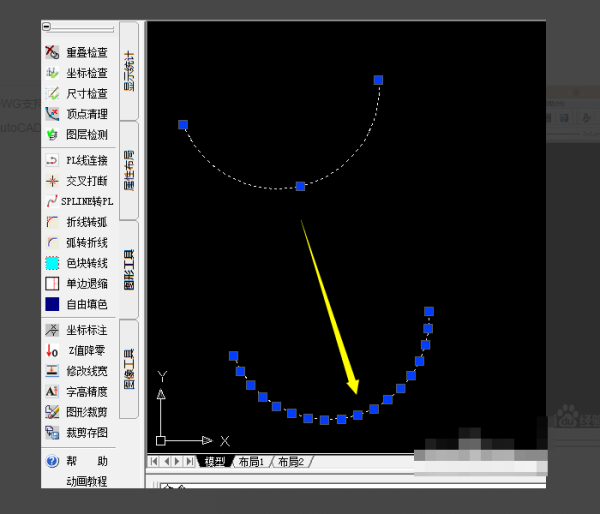Click the 重叠检查 overlap check icon

tap(53, 52)
